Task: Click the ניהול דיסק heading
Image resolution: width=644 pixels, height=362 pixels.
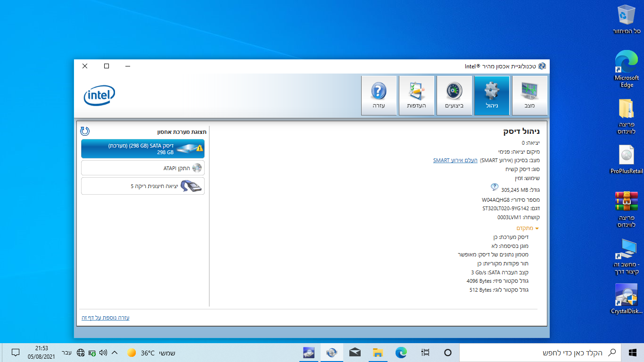Action: [x=521, y=132]
